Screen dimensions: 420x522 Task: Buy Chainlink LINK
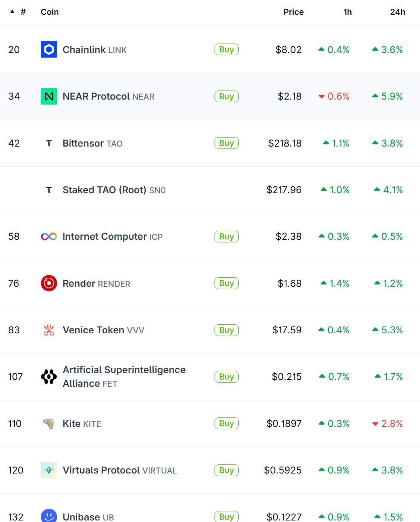tap(227, 50)
